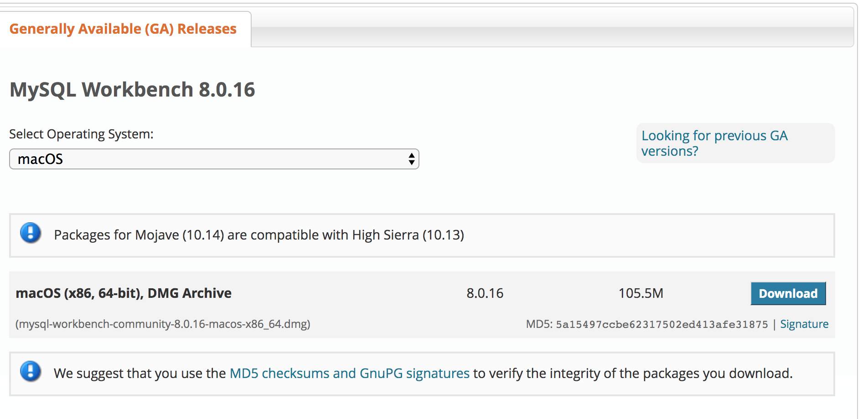Click the info icon next to the MD5 checksums suggestion

[30, 373]
